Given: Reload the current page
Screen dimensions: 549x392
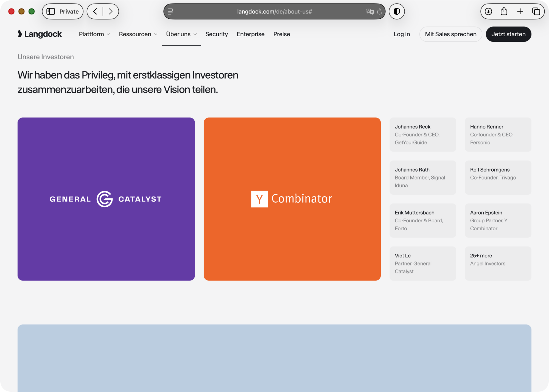Looking at the screenshot, I should click(380, 12).
